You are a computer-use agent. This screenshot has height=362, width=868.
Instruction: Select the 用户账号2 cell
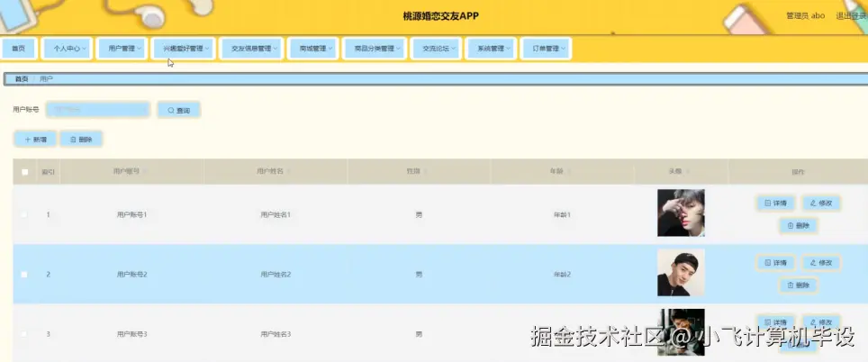(x=131, y=275)
